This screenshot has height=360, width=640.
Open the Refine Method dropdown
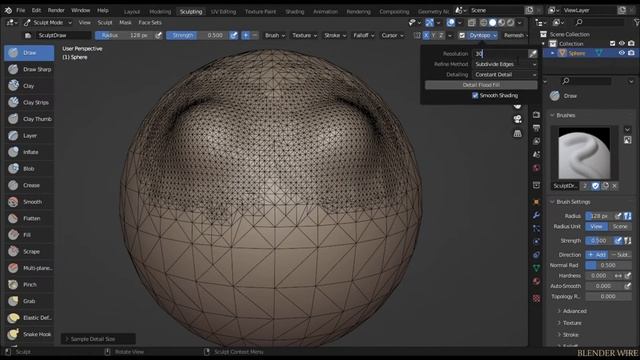click(x=505, y=64)
